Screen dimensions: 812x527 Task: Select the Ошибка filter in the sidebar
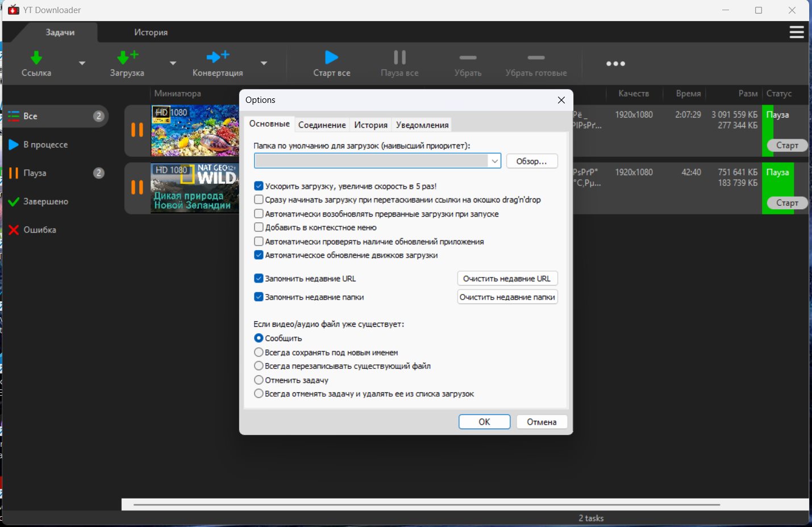(x=39, y=230)
